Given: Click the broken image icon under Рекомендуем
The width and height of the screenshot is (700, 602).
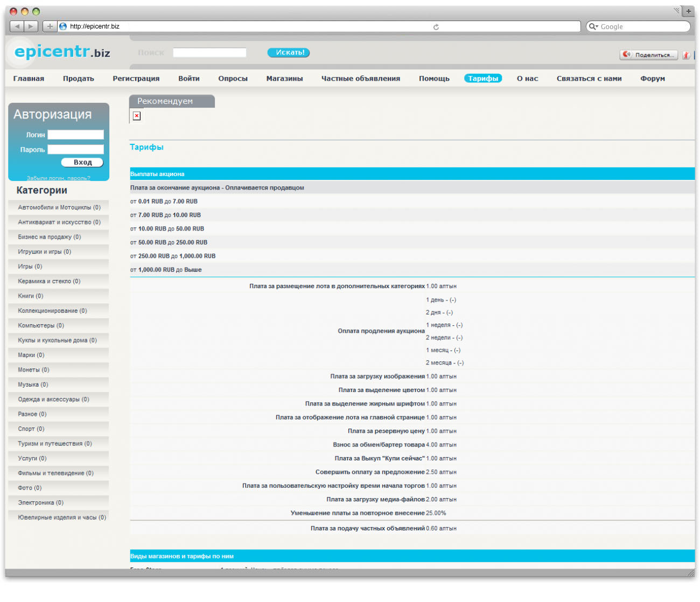Looking at the screenshot, I should point(137,116).
